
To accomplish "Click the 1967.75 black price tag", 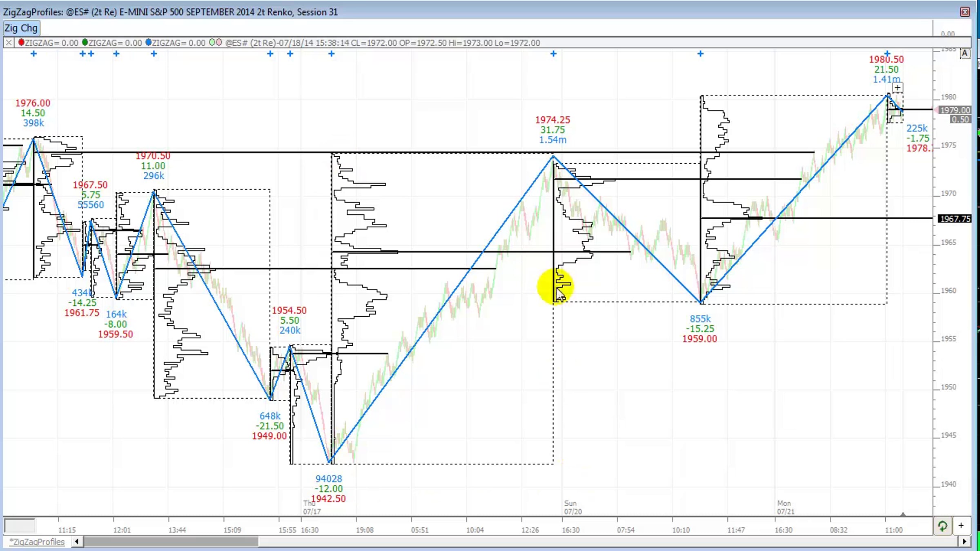I will coord(955,219).
